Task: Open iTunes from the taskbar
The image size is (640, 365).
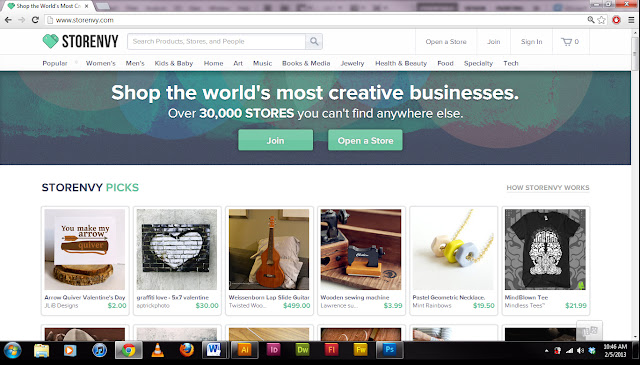Action: 99,350
